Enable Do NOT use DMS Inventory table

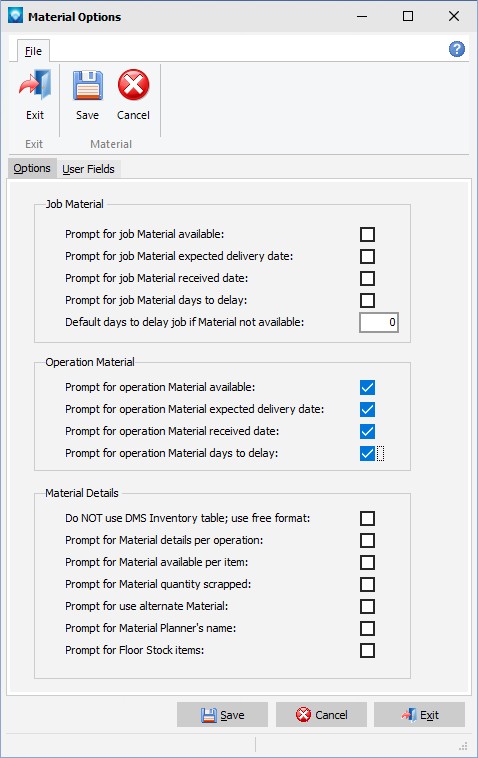(x=367, y=518)
